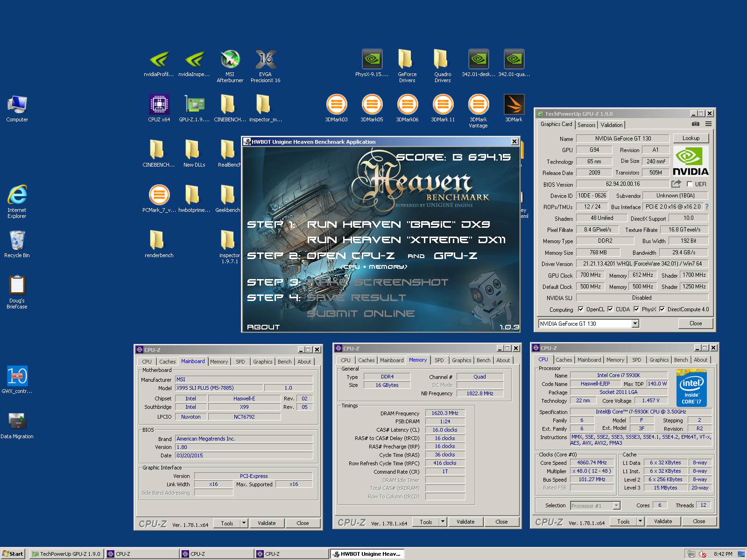Image resolution: width=747 pixels, height=560 pixels.
Task: Toggle the OpenCL checkbox
Action: (x=581, y=309)
